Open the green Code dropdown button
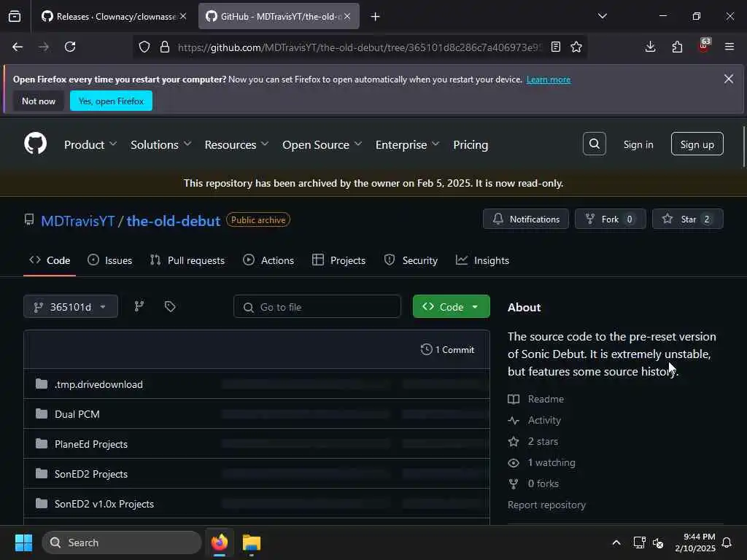The image size is (747, 560). pyautogui.click(x=451, y=307)
